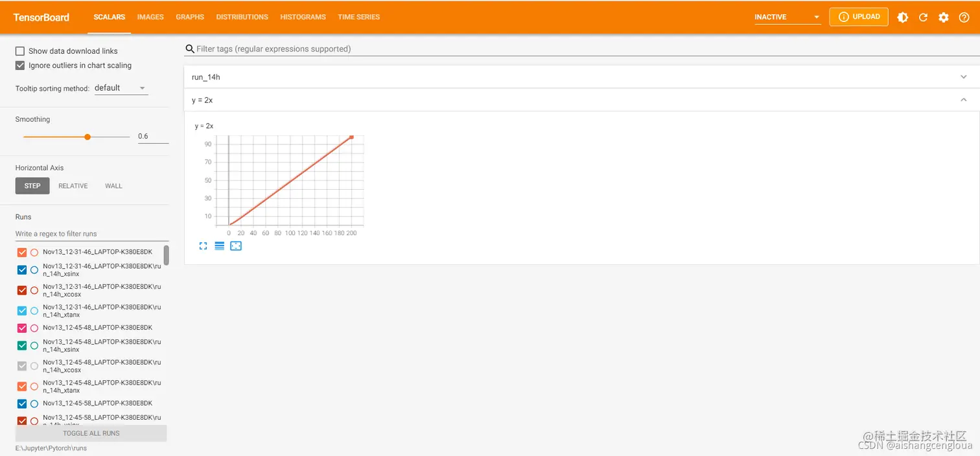Go to the HISTOGRAMS tab
Image resolution: width=980 pixels, height=456 pixels.
(x=303, y=17)
